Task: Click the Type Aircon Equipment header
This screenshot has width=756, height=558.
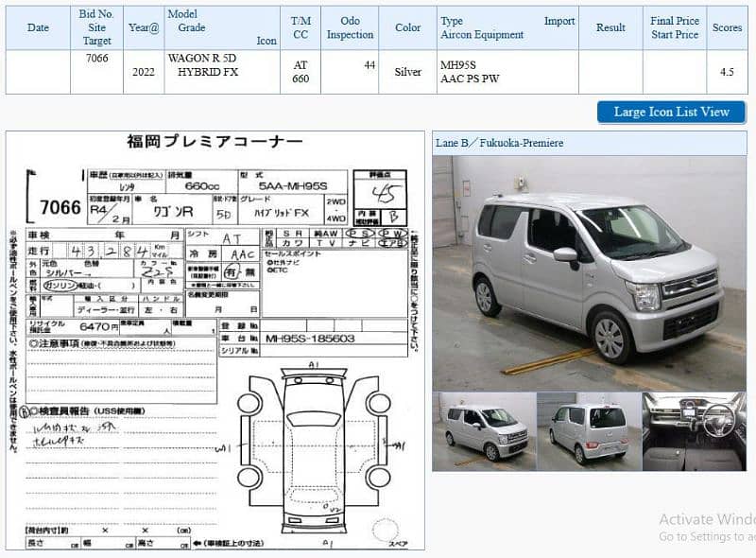Action: click(x=507, y=27)
